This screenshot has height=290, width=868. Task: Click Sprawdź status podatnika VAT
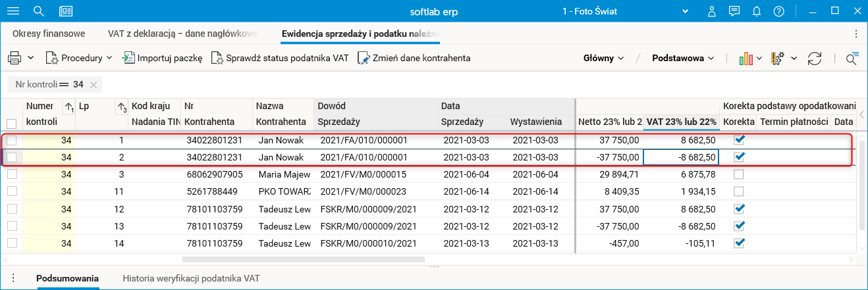pyautogui.click(x=280, y=58)
